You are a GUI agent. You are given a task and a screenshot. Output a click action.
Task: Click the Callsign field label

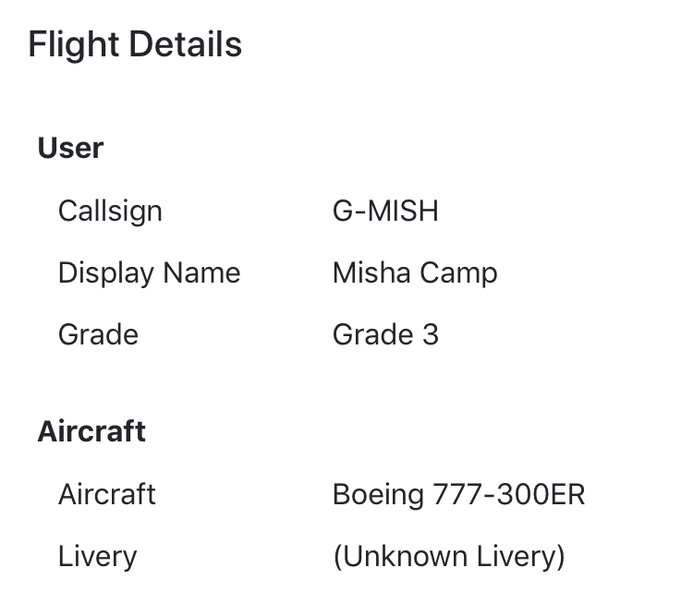[110, 211]
